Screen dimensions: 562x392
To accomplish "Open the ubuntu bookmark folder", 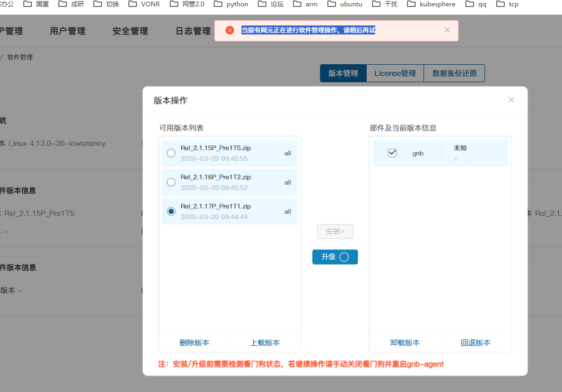I will (345, 4).
